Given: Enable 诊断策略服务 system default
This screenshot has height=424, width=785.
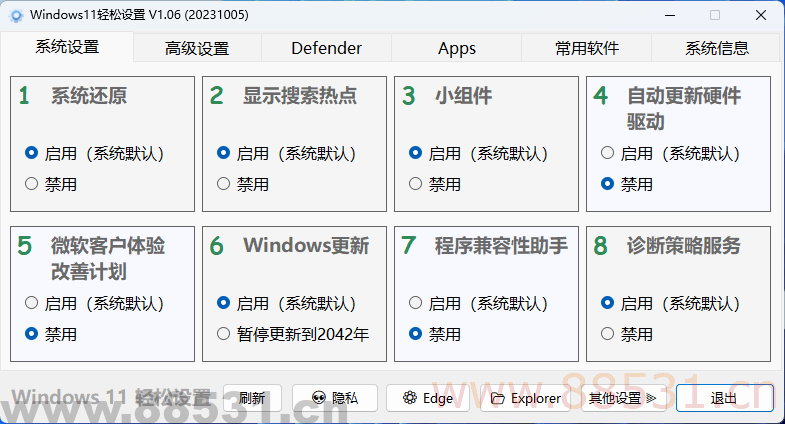Looking at the screenshot, I should coord(670,303).
